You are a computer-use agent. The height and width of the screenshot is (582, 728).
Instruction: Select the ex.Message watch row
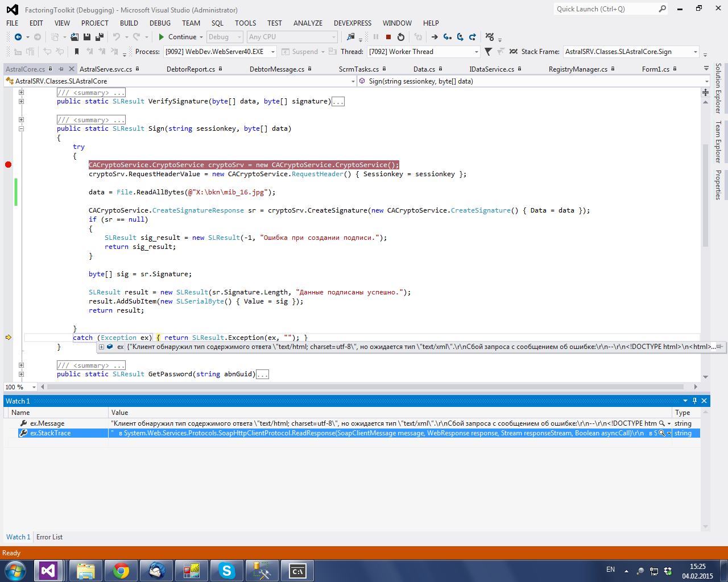coord(351,423)
